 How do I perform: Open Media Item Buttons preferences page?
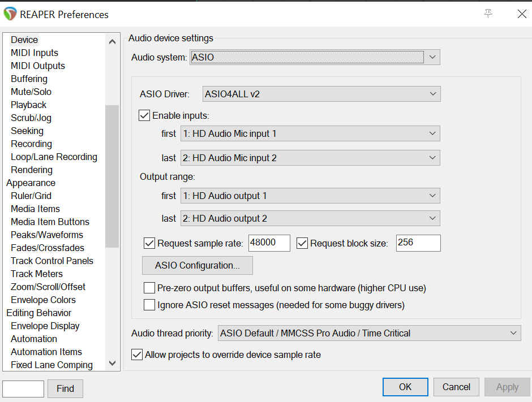50,222
